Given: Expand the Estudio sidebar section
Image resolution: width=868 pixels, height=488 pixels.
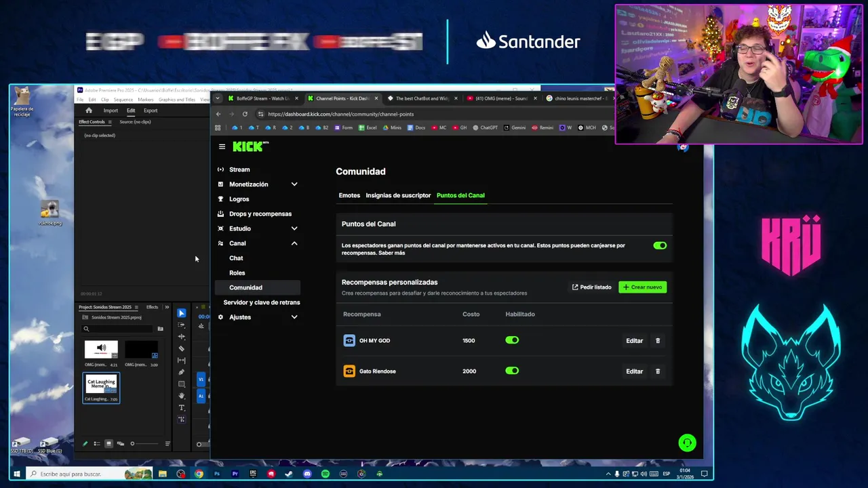Looking at the screenshot, I should [x=294, y=228].
